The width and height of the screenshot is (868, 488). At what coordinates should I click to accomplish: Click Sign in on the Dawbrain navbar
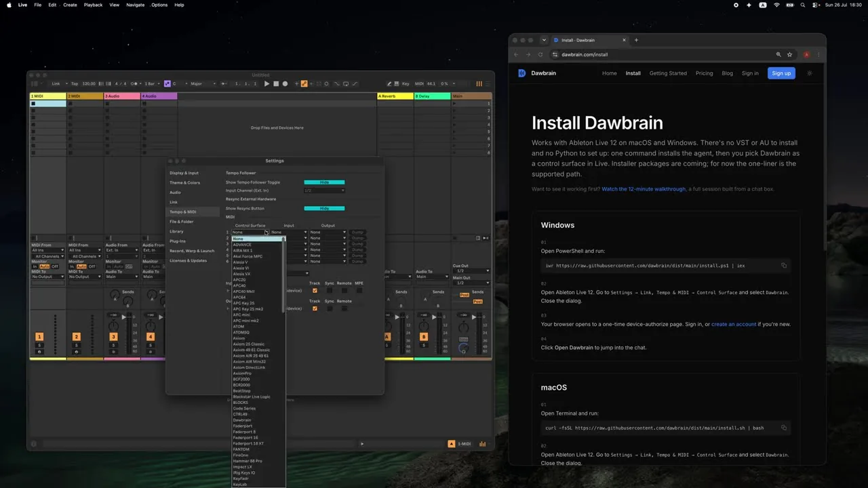click(750, 73)
